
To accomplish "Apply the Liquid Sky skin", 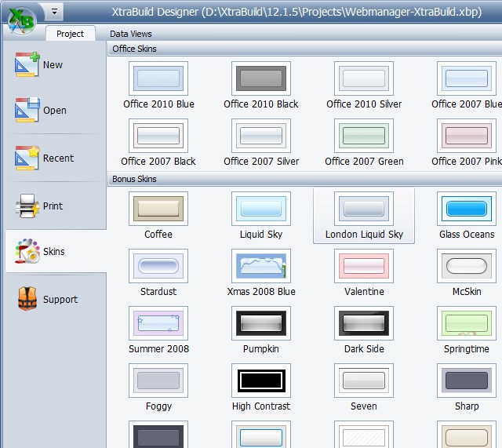I will pyautogui.click(x=261, y=216).
